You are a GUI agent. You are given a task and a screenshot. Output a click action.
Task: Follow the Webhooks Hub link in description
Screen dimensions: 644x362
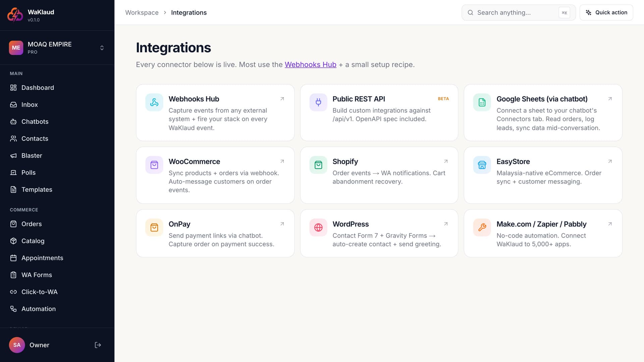[310, 65]
